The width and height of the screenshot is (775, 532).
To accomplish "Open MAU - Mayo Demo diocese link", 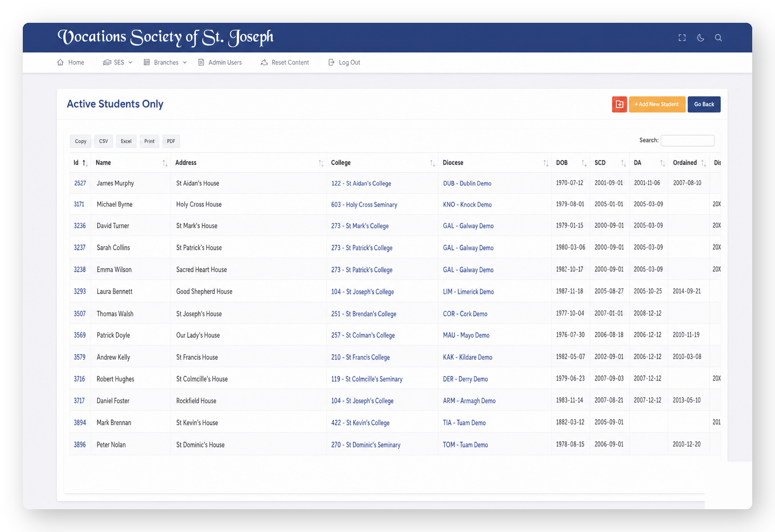I will [466, 335].
